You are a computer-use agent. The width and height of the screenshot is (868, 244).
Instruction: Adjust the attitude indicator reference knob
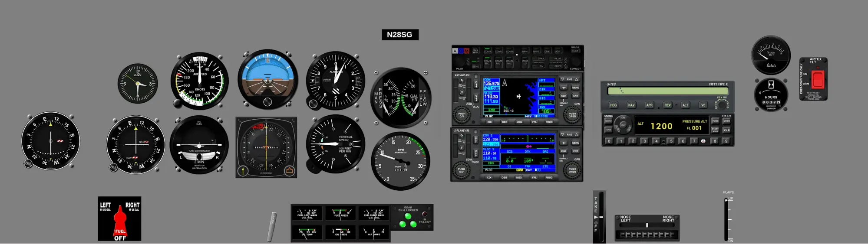[x=267, y=102]
